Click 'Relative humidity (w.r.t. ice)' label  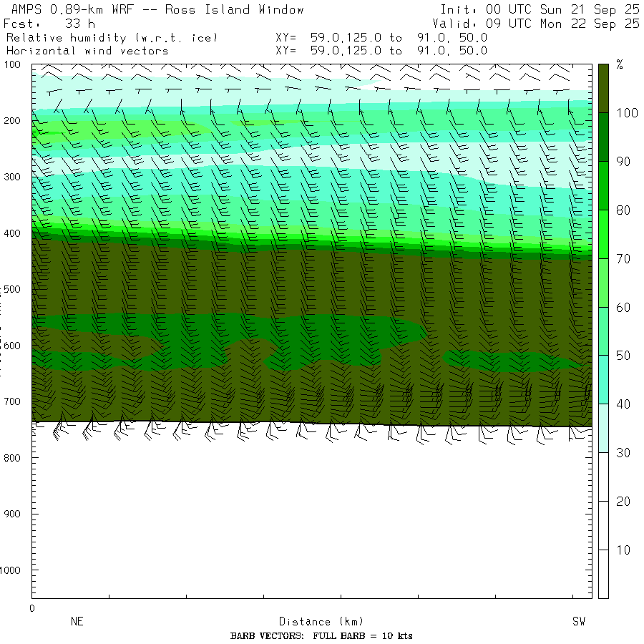(112, 38)
